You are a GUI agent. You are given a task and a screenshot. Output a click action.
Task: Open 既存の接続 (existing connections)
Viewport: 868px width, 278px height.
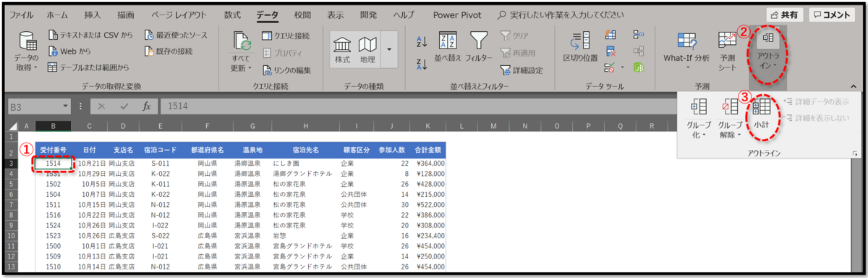[x=169, y=51]
